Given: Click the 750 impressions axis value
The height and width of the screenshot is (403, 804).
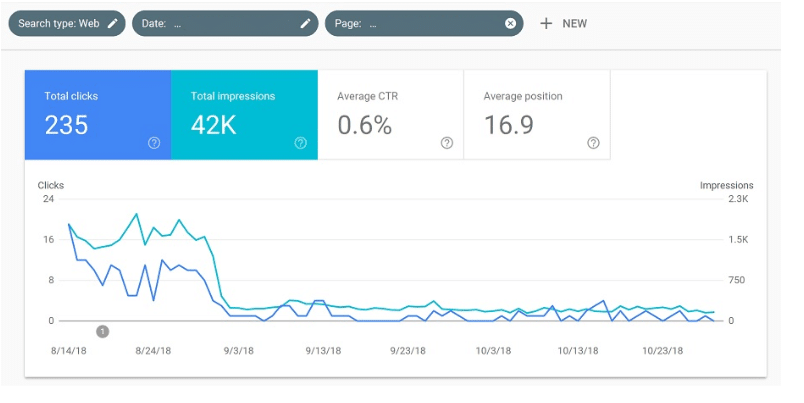Looking at the screenshot, I should tap(737, 280).
